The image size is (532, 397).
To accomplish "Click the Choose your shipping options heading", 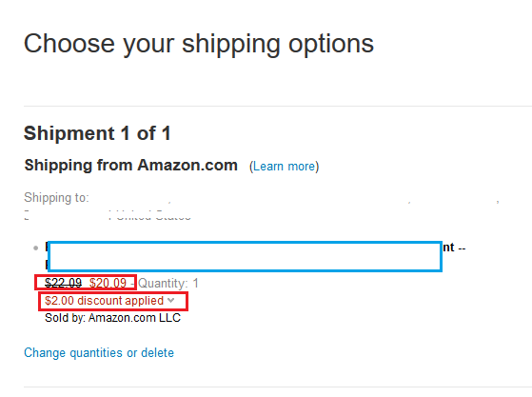I will (x=199, y=44).
